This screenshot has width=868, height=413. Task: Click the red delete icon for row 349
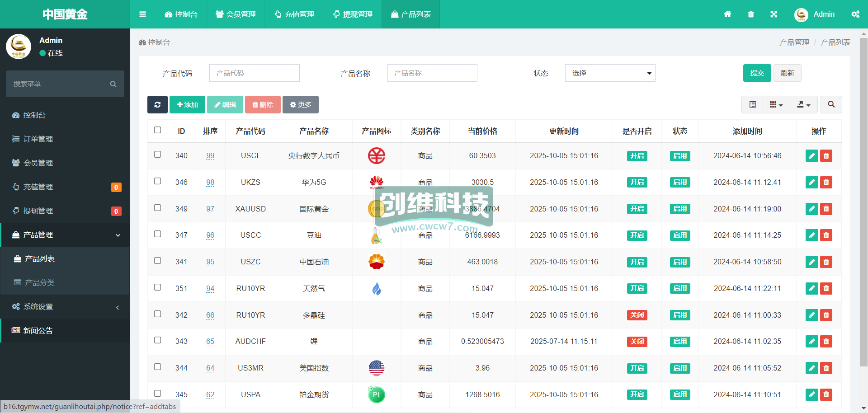[826, 209]
